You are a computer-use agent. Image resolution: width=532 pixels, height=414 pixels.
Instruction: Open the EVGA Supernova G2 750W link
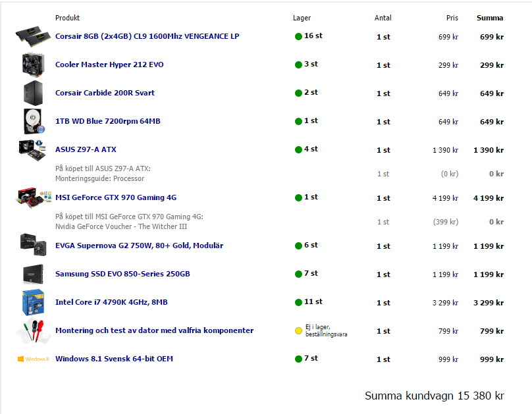pyautogui.click(x=139, y=246)
